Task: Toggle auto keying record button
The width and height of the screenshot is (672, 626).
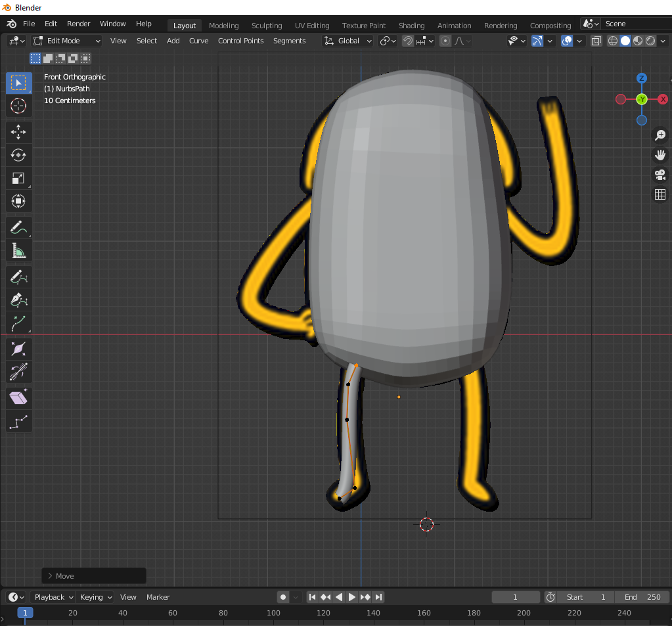Action: [283, 597]
